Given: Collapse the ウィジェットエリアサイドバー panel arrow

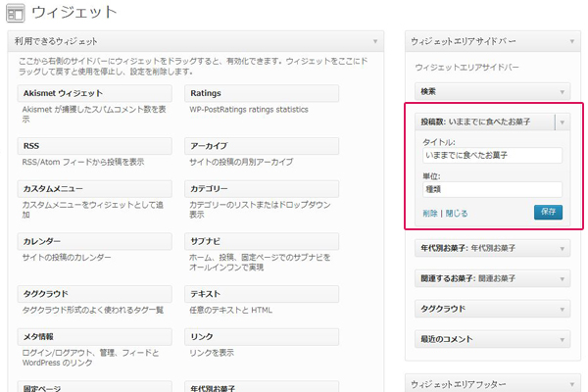Looking at the screenshot, I should [572, 41].
